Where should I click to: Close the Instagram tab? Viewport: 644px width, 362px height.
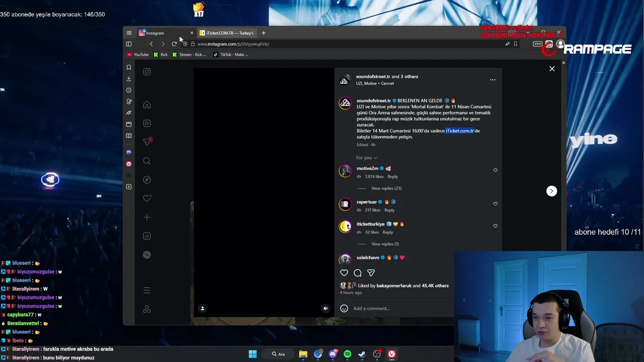[x=191, y=33]
